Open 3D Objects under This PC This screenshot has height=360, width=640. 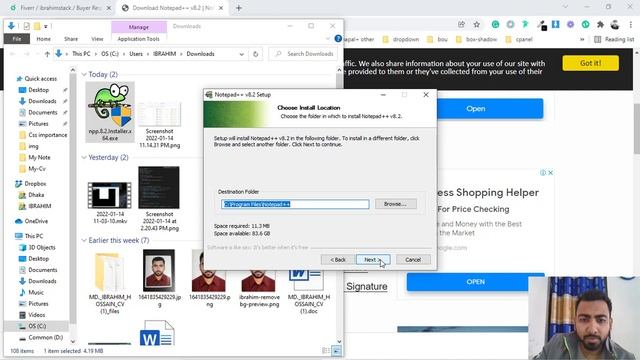42,247
